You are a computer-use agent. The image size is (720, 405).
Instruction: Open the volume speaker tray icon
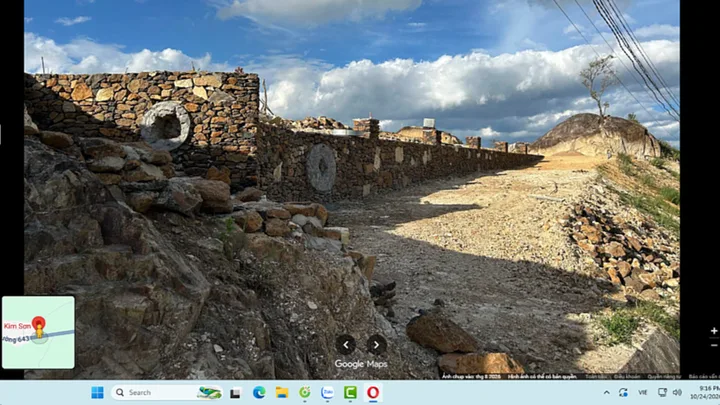[x=677, y=393]
